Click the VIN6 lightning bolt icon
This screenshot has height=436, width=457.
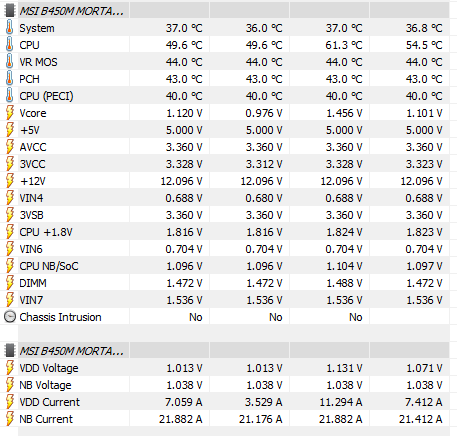10,249
